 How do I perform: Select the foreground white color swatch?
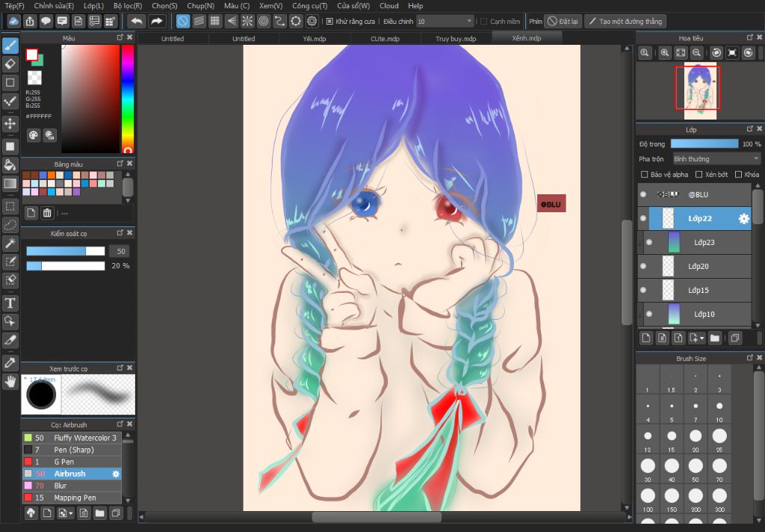[x=31, y=55]
